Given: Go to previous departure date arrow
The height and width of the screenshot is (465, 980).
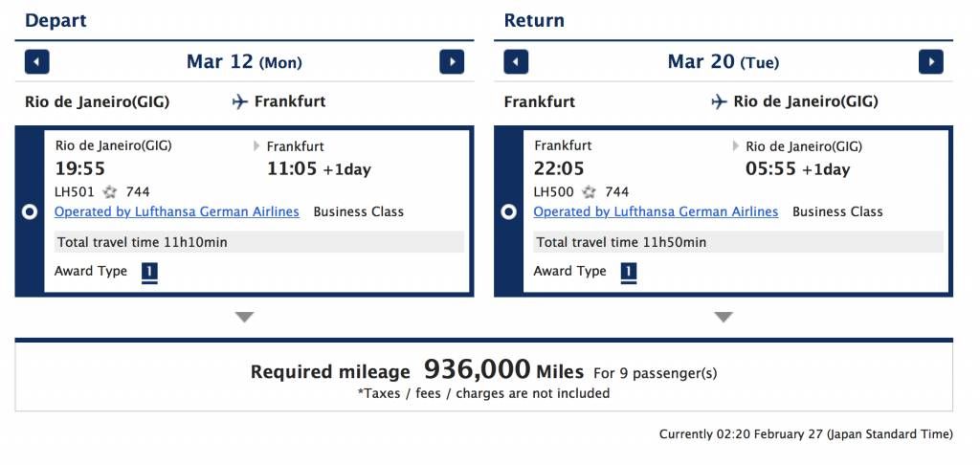Looking at the screenshot, I should click(37, 62).
